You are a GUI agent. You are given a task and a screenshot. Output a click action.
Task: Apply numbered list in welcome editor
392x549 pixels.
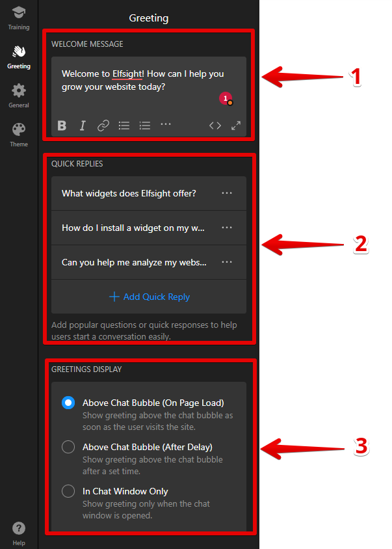pyautogui.click(x=144, y=126)
